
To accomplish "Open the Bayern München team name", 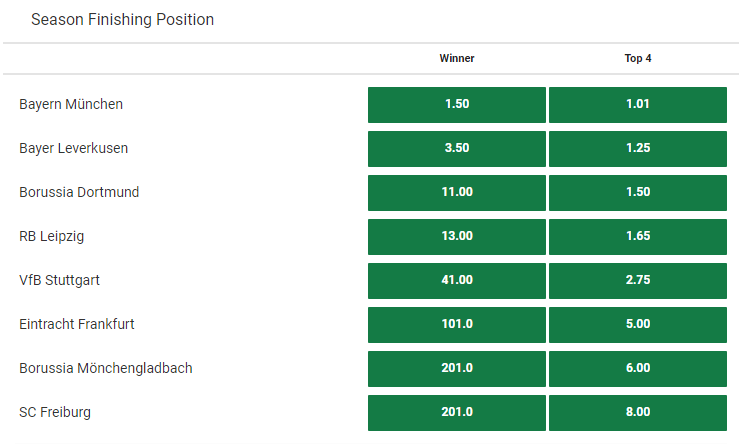I will coord(71,104).
